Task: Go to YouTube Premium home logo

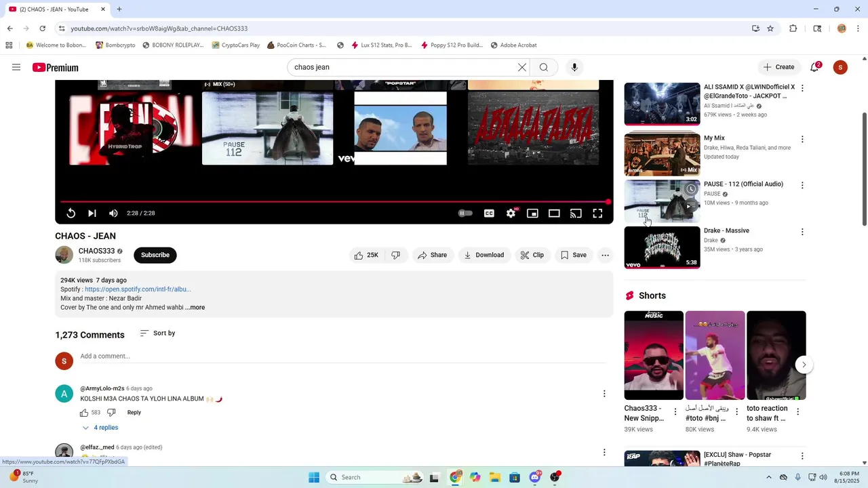Action: pos(56,67)
